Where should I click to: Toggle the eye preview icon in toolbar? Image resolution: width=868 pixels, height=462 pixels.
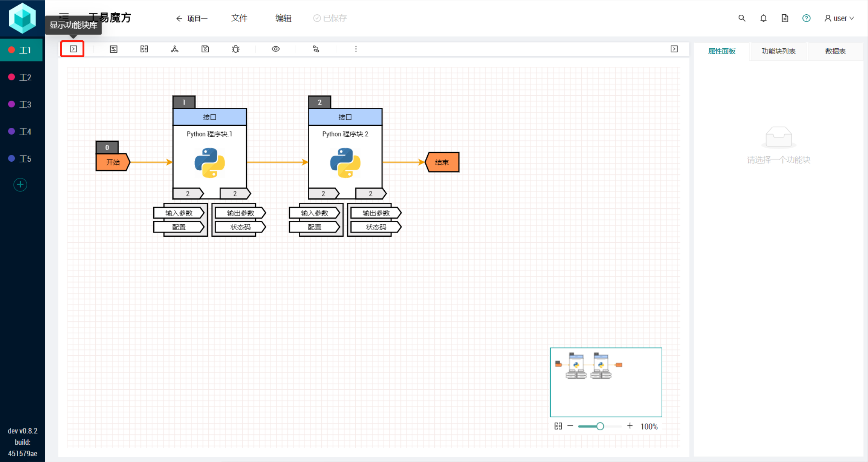pyautogui.click(x=276, y=49)
